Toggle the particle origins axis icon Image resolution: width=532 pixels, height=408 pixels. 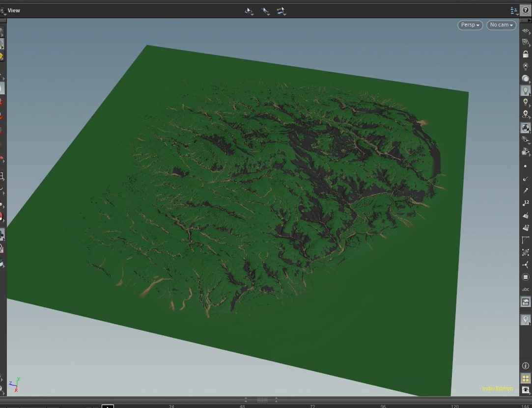coord(526,265)
